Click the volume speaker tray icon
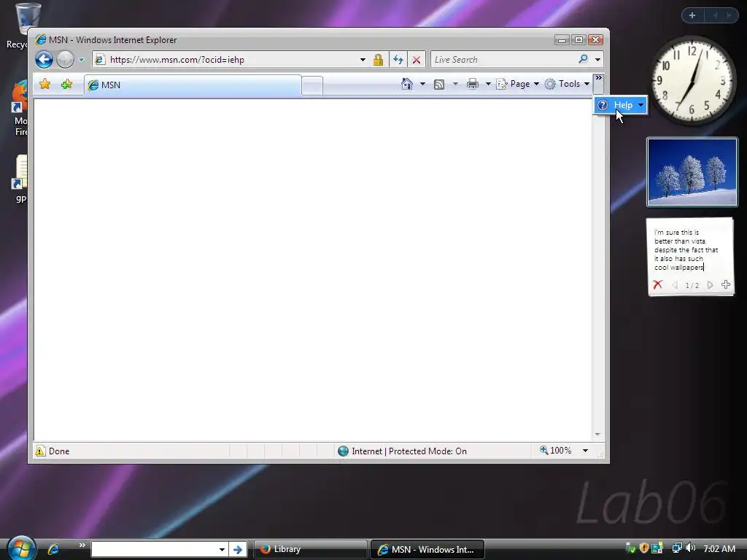 [x=692, y=548]
